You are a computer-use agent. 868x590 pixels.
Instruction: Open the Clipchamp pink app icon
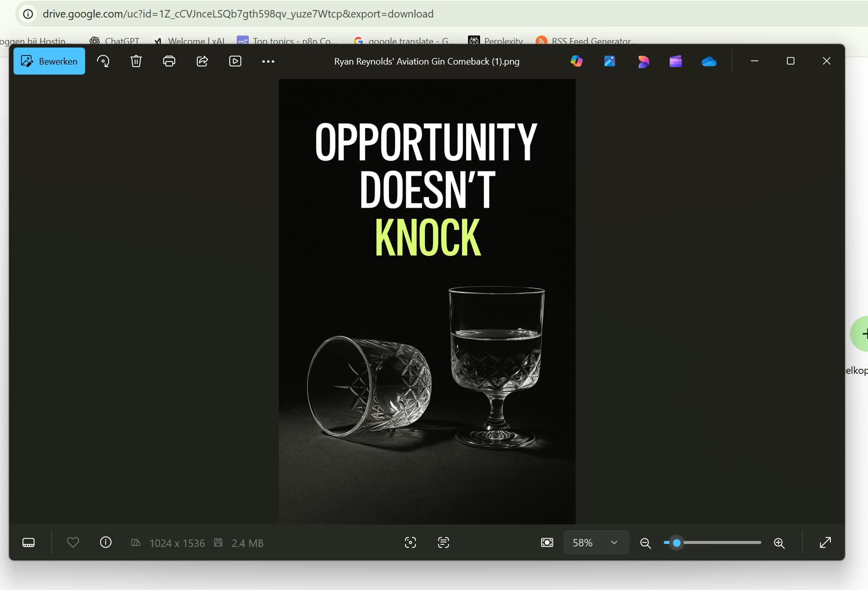coord(643,61)
